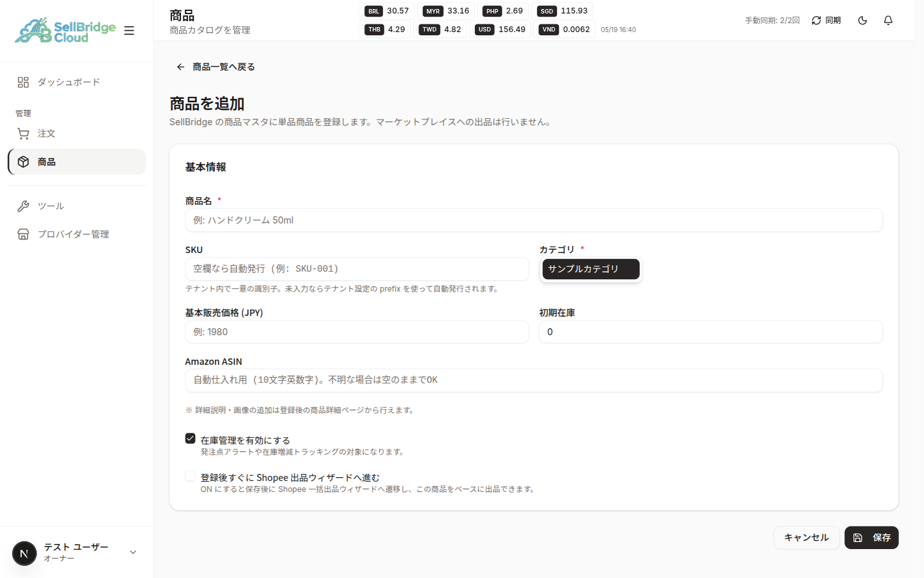Image resolution: width=924 pixels, height=578 pixels.
Task: Click the Amazon ASIN input field
Action: (x=534, y=380)
